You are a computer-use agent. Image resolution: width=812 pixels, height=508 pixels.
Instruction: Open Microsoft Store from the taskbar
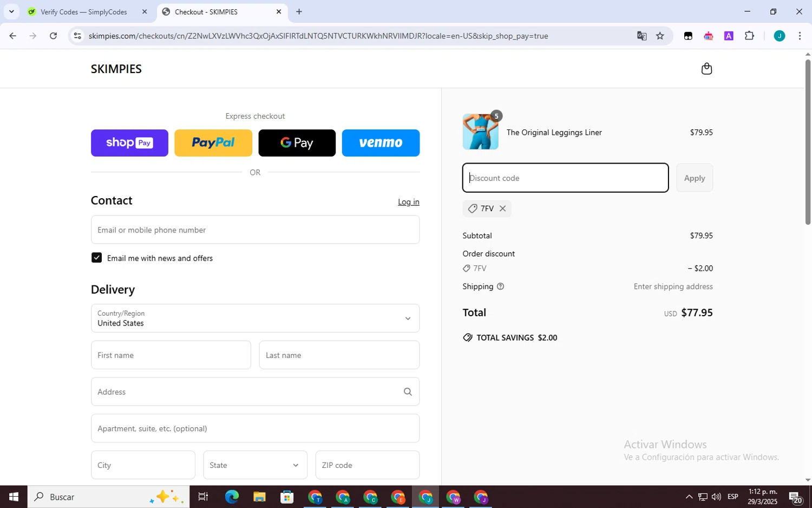pyautogui.click(x=287, y=497)
